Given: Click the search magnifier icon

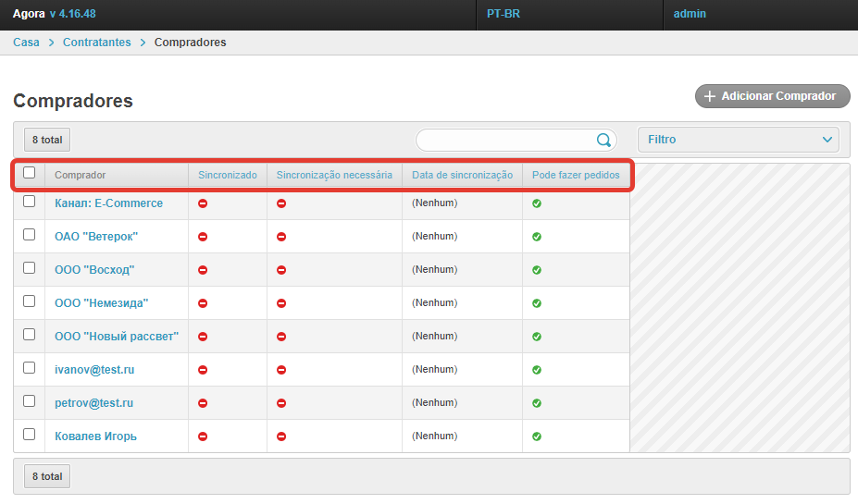Looking at the screenshot, I should tap(603, 141).
